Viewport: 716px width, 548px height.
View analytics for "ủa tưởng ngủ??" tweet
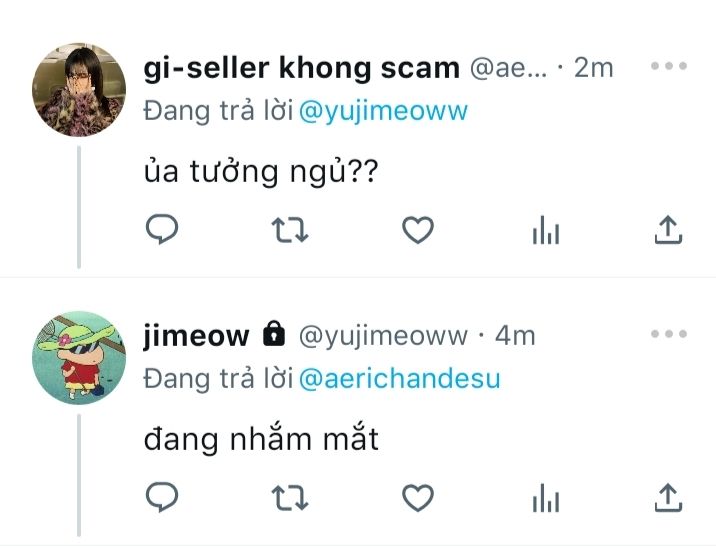[546, 229]
